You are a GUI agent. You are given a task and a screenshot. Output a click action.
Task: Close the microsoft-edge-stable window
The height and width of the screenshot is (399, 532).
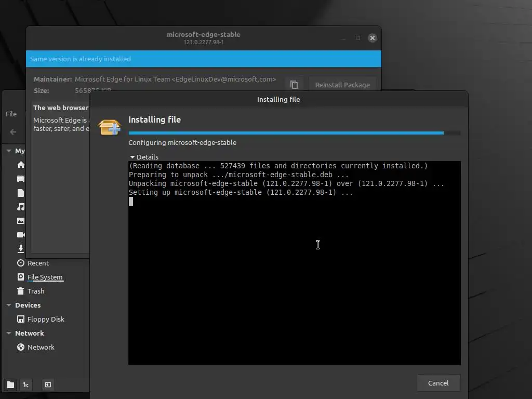pyautogui.click(x=372, y=38)
